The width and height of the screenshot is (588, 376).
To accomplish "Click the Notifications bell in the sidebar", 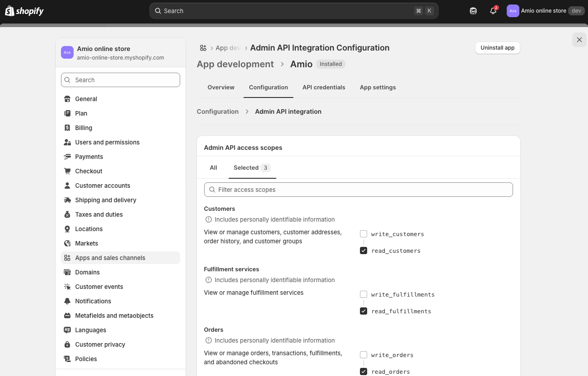I will click(67, 301).
